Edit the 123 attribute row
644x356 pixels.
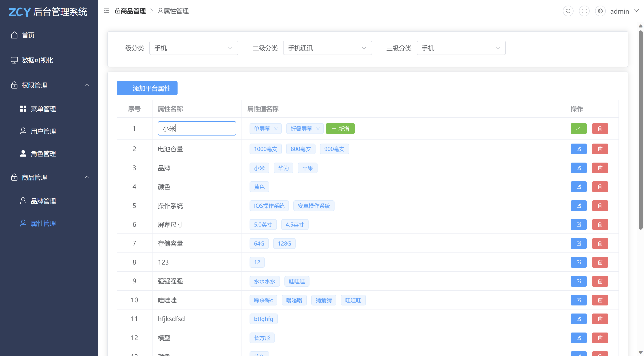point(578,262)
